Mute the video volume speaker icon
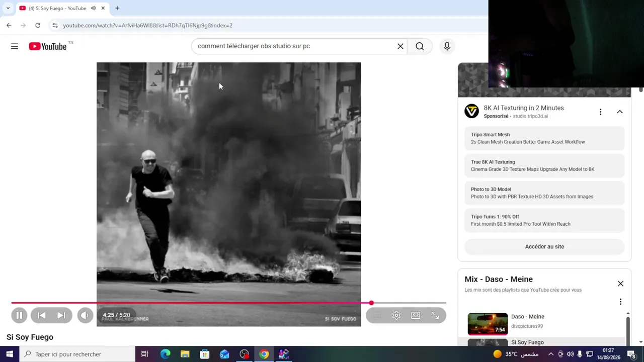The image size is (644, 362). 85,315
